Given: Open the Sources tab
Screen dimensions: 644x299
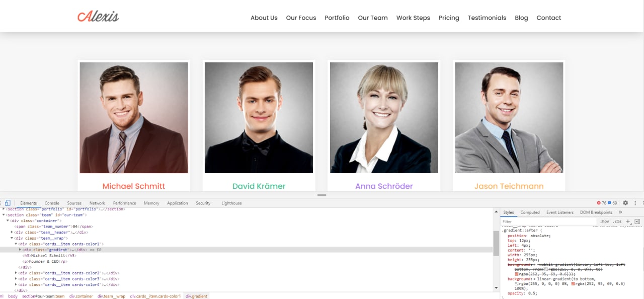Looking at the screenshot, I should pyautogui.click(x=74, y=203).
